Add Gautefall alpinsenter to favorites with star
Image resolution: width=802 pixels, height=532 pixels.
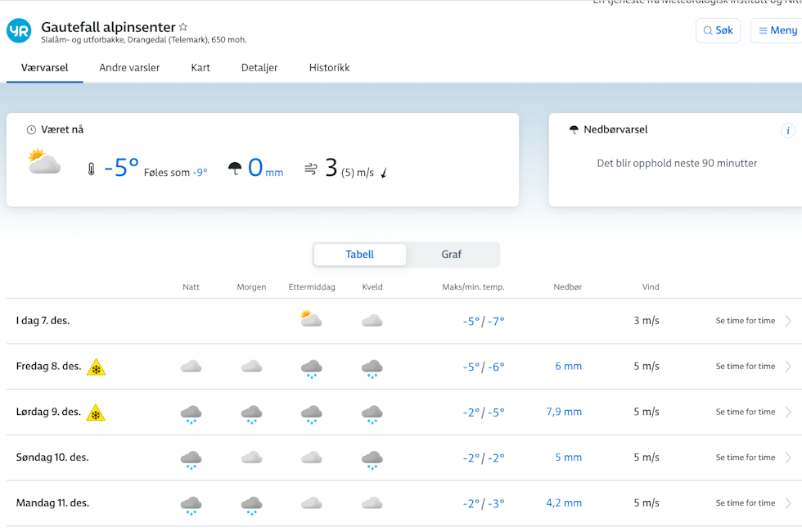[x=183, y=27]
